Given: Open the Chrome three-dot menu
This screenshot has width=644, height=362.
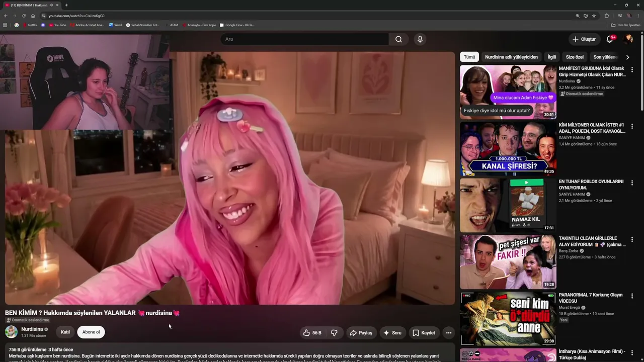Looking at the screenshot, I should click(637, 16).
